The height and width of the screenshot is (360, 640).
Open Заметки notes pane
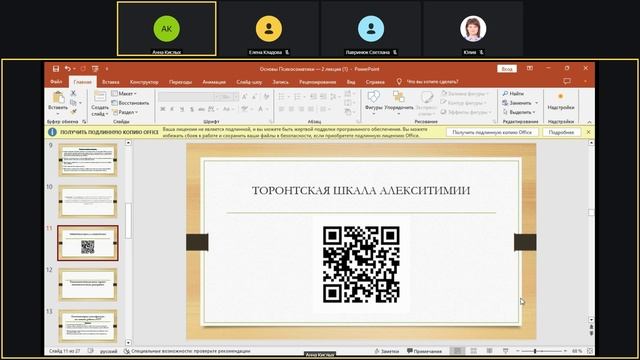point(387,351)
